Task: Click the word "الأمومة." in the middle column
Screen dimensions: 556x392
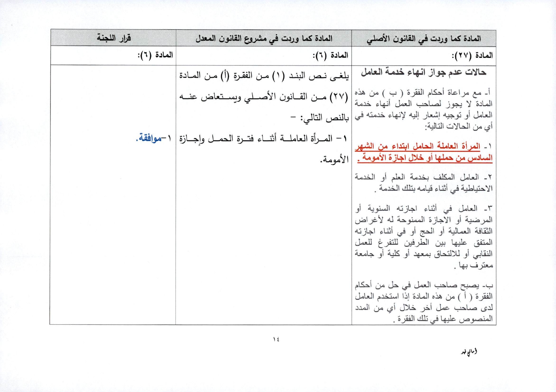Action: [334, 160]
